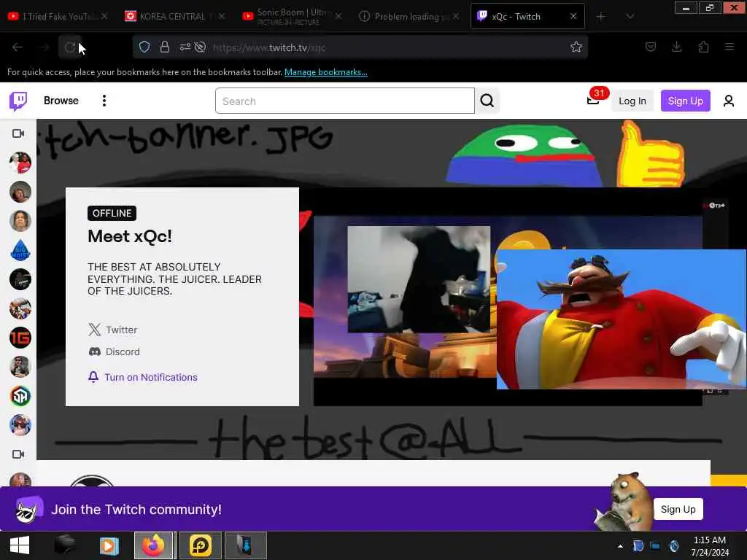Screen dimensions: 747x560
Task: Show hidden system tray icons arrow
Action: tap(620, 545)
